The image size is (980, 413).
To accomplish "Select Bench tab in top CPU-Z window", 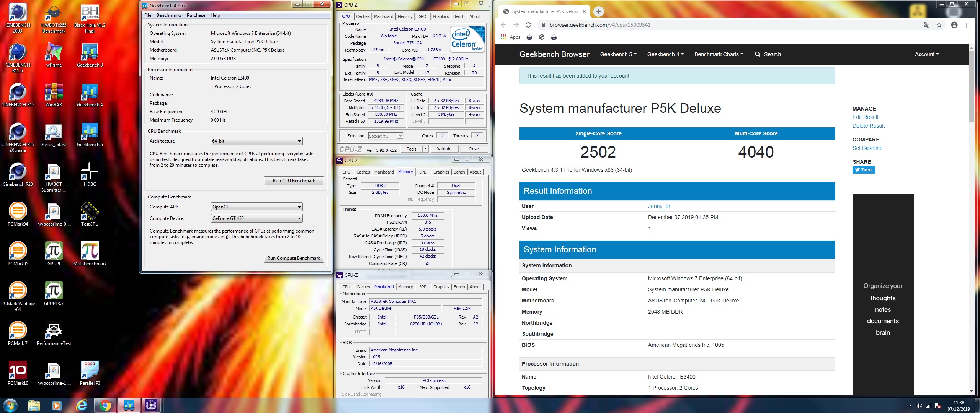I will 459,16.
